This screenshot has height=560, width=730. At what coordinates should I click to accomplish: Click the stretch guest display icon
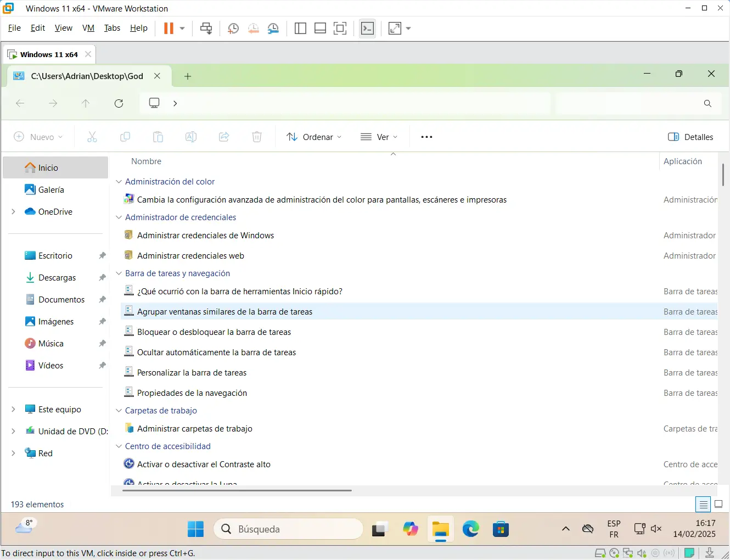coord(395,28)
